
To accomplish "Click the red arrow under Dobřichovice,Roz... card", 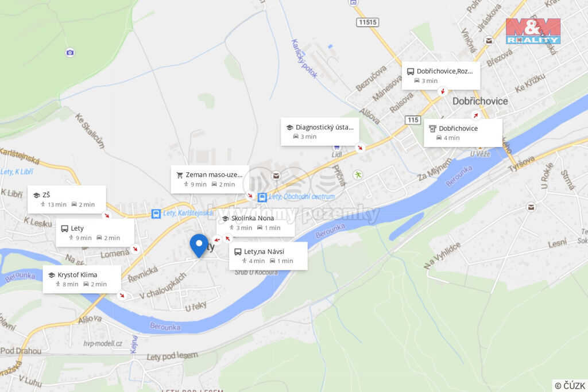I will 443,91.
